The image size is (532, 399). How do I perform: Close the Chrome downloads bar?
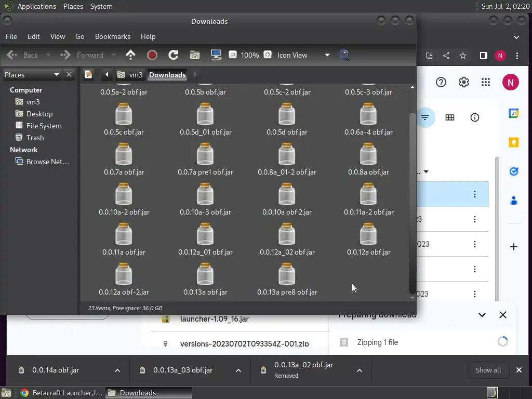pos(519,370)
